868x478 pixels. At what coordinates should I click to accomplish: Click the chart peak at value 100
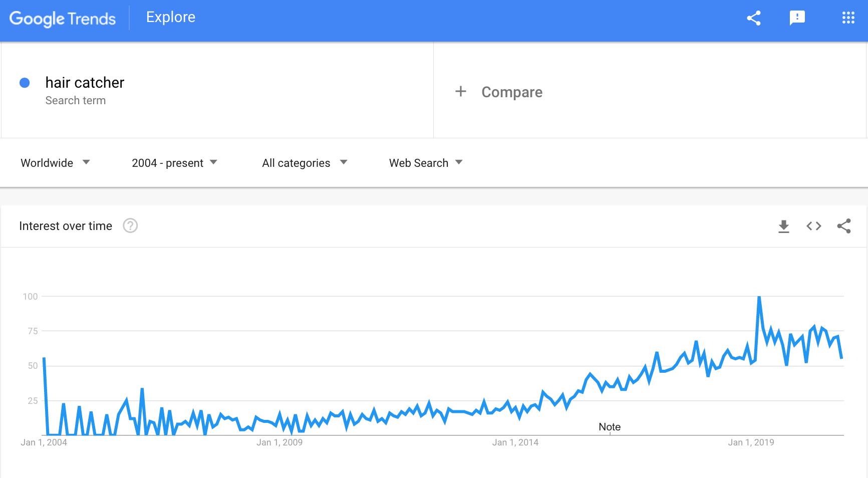(759, 297)
